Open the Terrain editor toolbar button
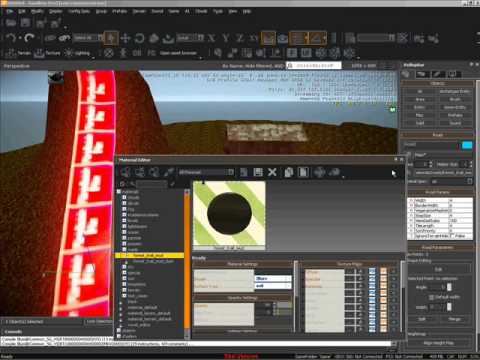The image size is (480, 360). coord(19,53)
